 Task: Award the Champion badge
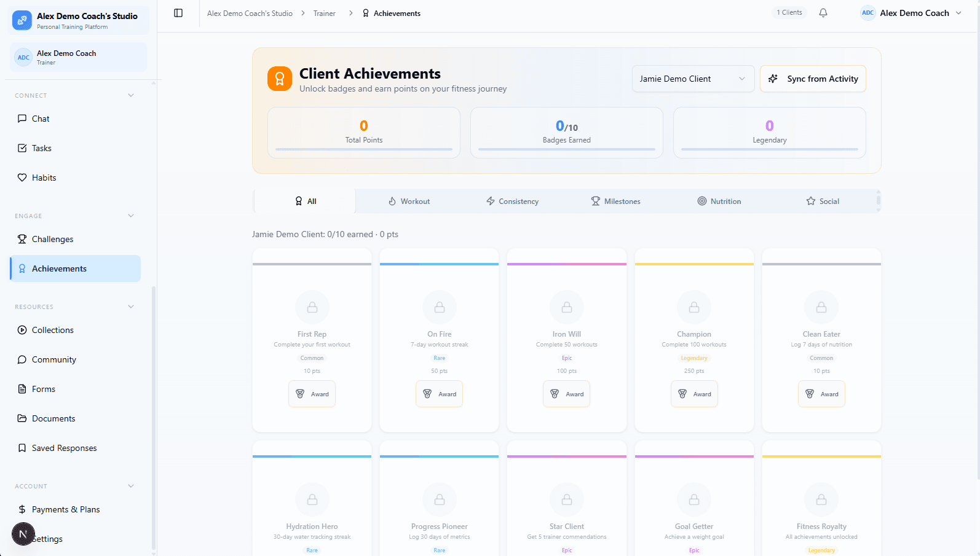point(694,394)
